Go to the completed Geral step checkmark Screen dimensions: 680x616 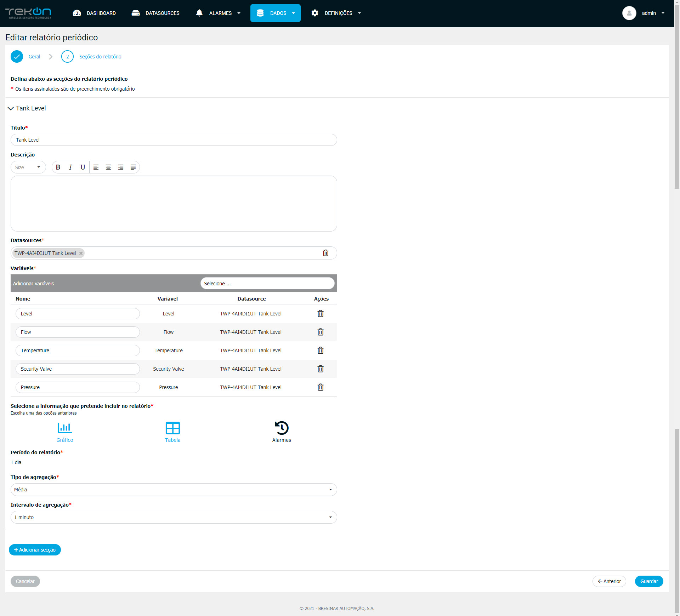pos(17,57)
